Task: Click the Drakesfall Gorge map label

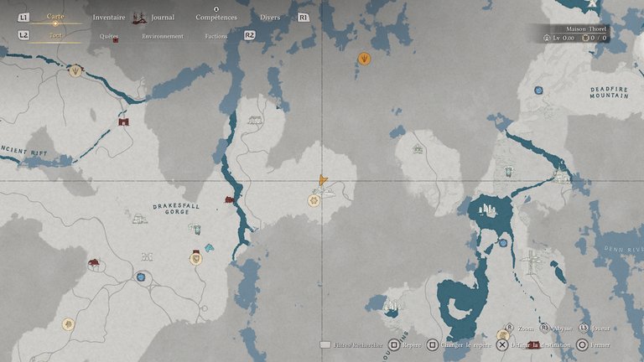Action: [176, 209]
